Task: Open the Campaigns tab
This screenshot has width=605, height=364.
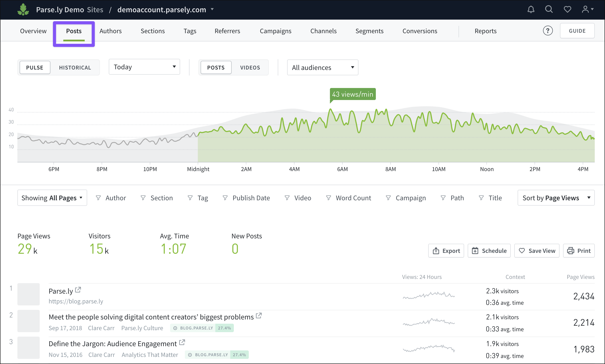Action: click(x=276, y=31)
